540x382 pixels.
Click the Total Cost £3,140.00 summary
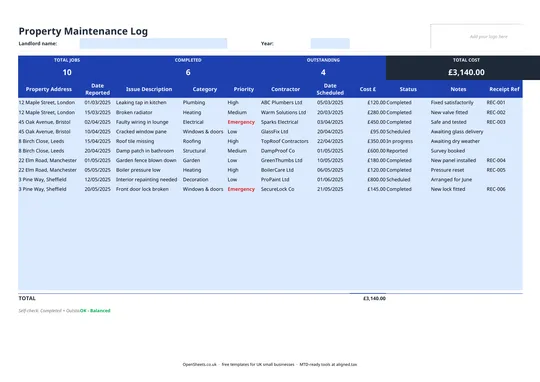(466, 72)
